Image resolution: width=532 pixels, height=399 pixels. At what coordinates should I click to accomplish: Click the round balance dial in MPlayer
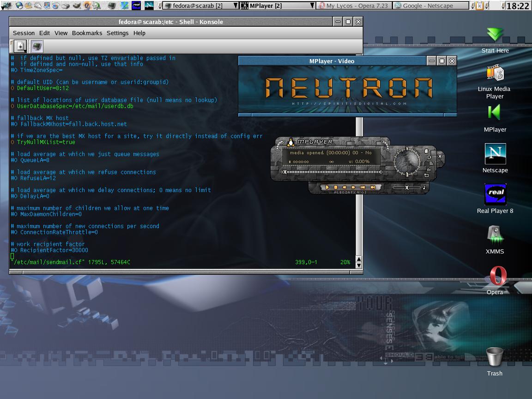tap(407, 162)
